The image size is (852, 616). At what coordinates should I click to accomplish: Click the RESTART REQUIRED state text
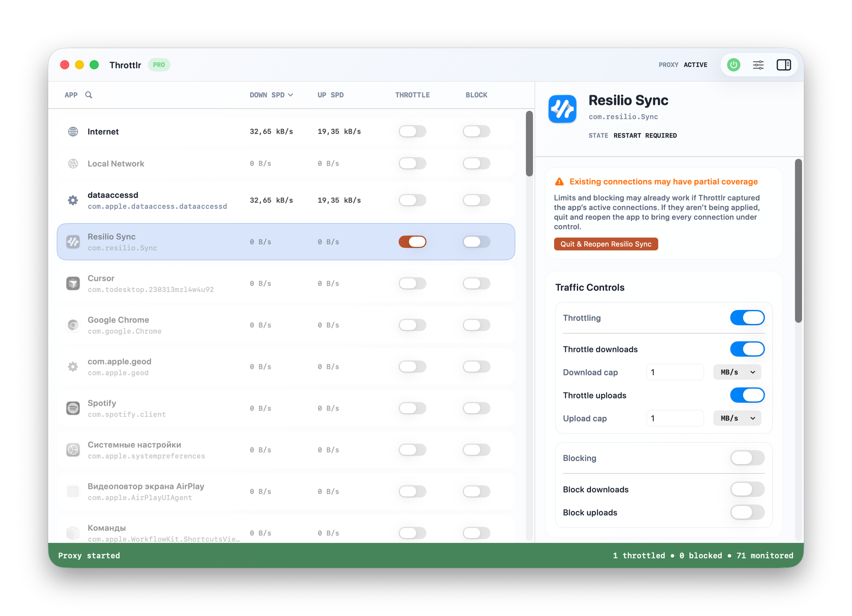pyautogui.click(x=645, y=135)
